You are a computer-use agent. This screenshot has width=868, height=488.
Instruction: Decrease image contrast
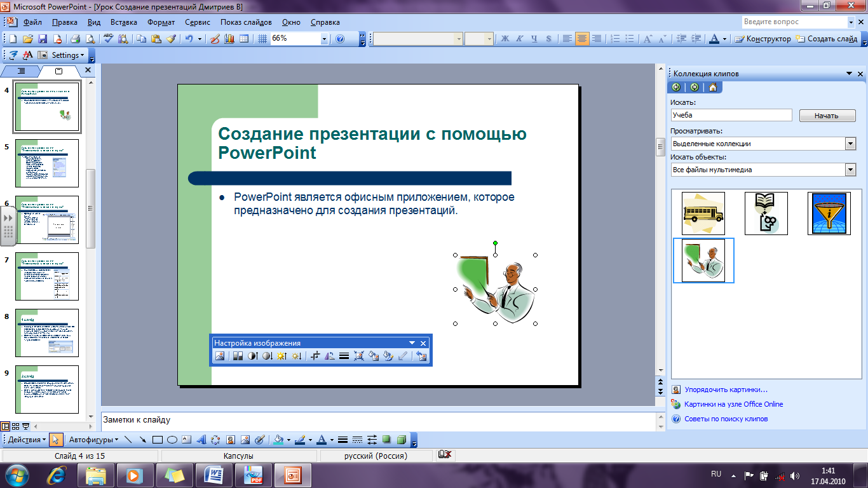click(x=268, y=356)
